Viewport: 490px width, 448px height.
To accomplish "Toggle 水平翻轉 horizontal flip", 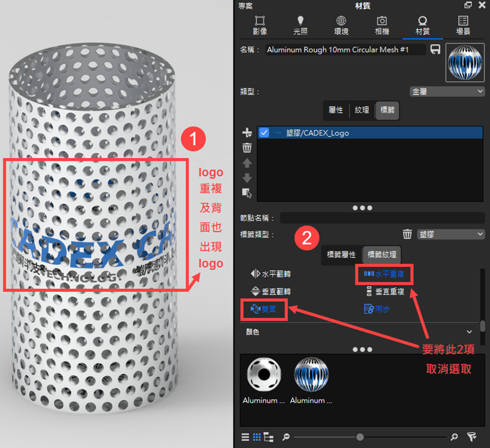I will (271, 274).
